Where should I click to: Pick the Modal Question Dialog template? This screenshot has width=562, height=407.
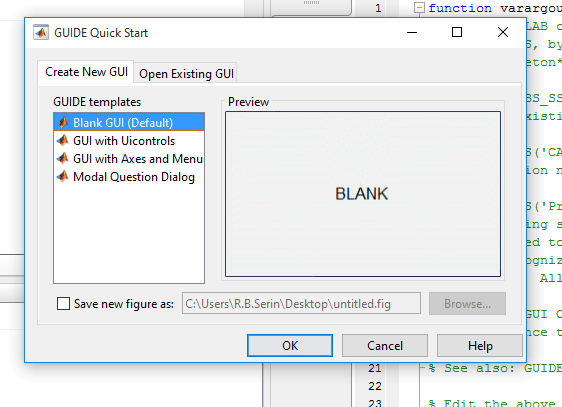(129, 177)
